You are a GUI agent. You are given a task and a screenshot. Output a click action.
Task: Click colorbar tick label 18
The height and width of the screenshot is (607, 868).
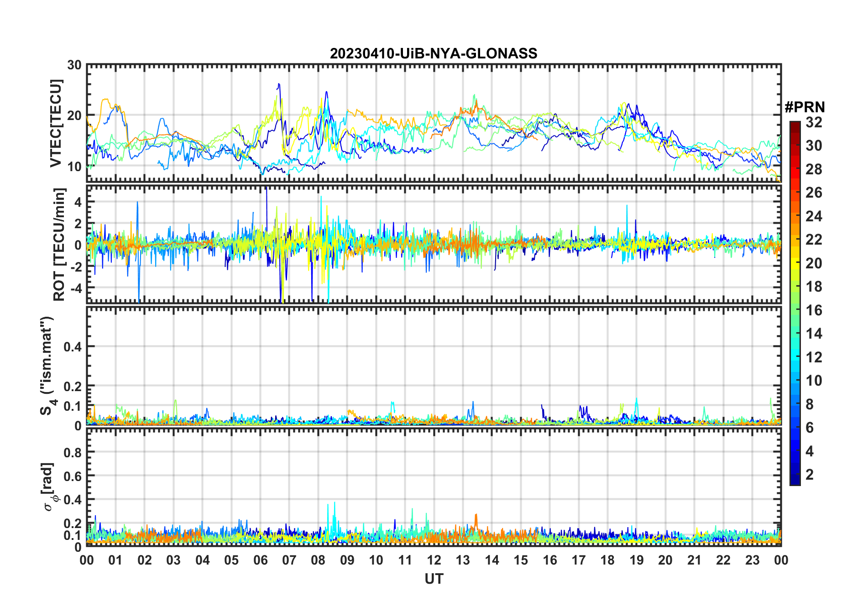click(814, 287)
